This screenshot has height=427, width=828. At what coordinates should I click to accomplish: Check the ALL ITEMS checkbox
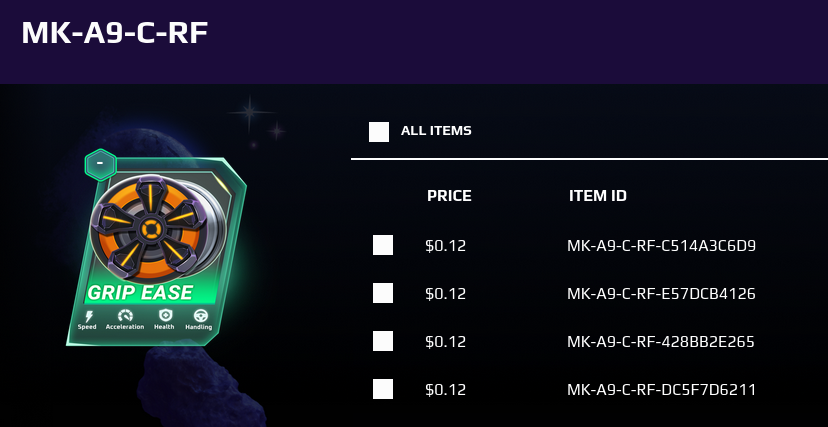pos(379,132)
